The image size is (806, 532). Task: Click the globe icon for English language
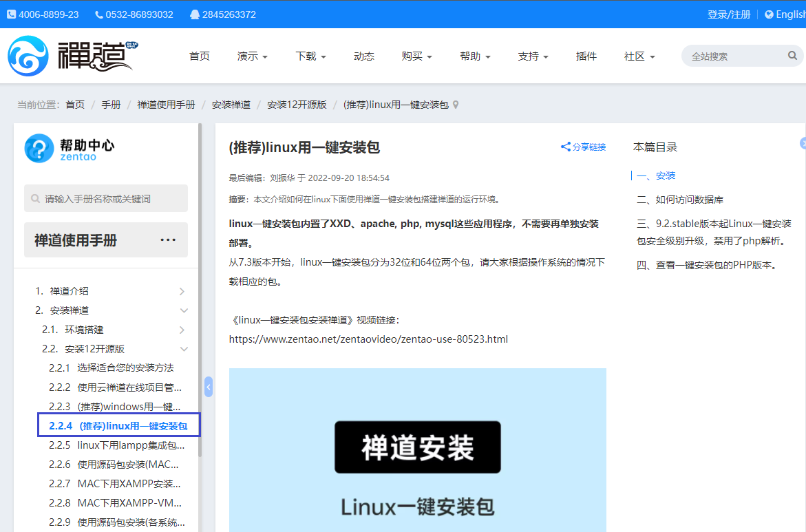click(x=769, y=14)
